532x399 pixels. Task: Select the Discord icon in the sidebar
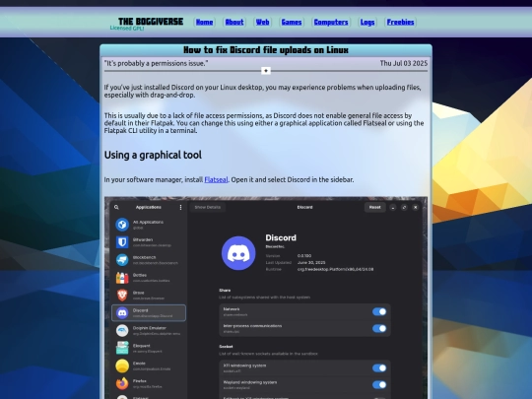(x=122, y=313)
